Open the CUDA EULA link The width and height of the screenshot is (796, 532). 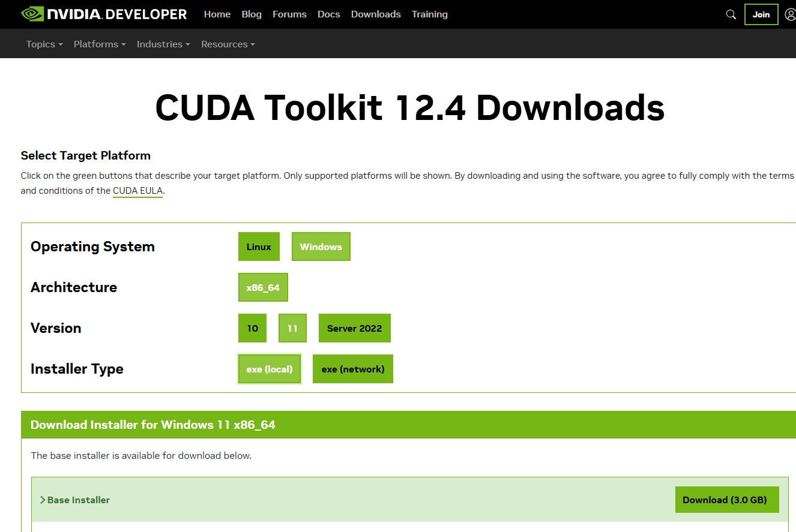[x=138, y=191]
